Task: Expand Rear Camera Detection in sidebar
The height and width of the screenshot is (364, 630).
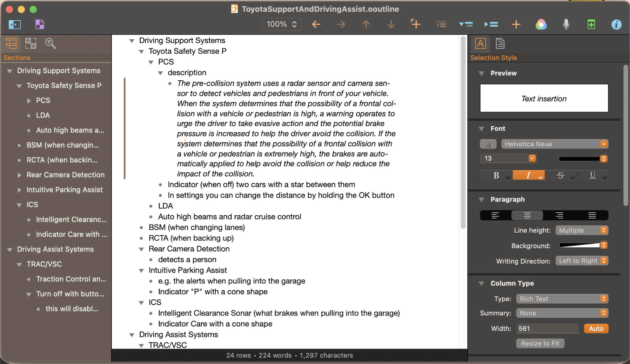Action: point(19,175)
